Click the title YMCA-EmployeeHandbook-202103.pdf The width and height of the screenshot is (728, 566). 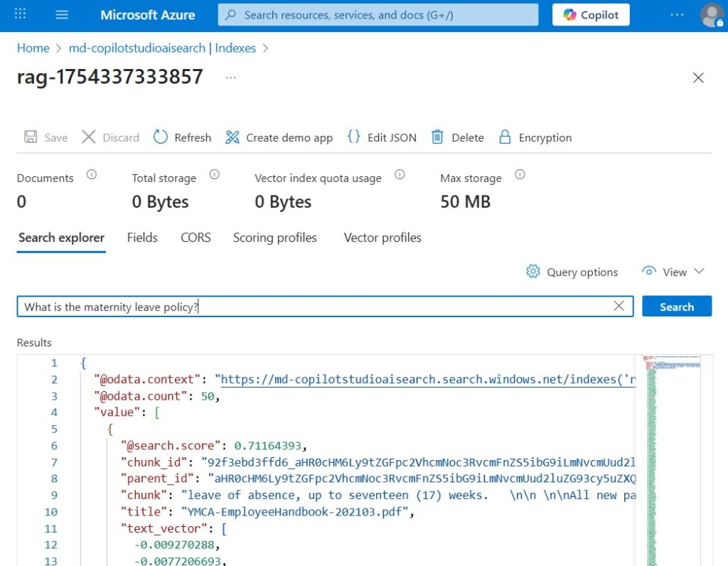297,512
